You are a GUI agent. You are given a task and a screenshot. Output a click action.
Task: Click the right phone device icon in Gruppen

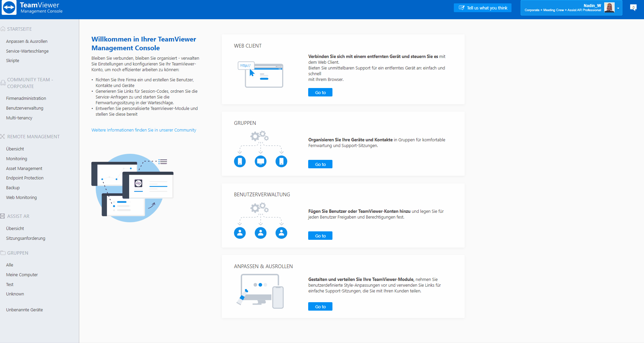[281, 161]
